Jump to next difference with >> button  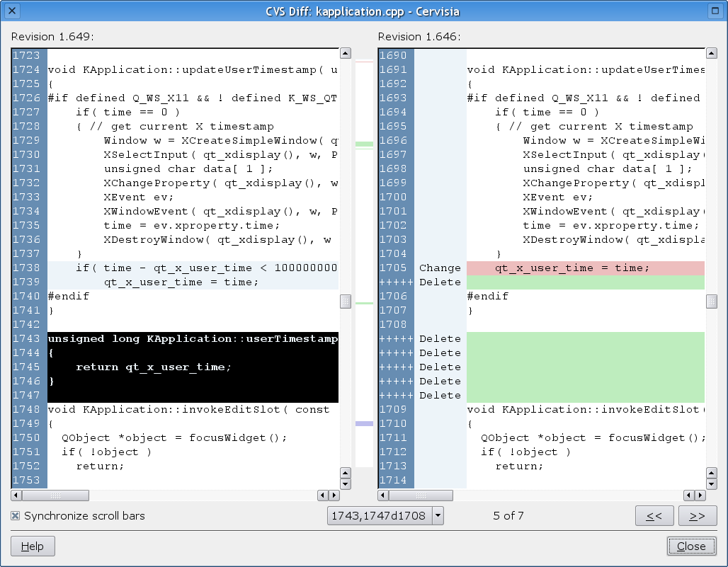click(x=697, y=516)
